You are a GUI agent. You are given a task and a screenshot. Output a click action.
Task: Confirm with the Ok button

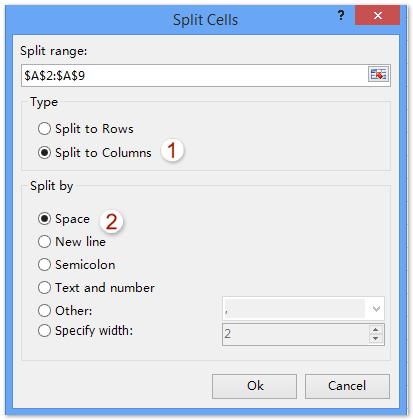[254, 386]
